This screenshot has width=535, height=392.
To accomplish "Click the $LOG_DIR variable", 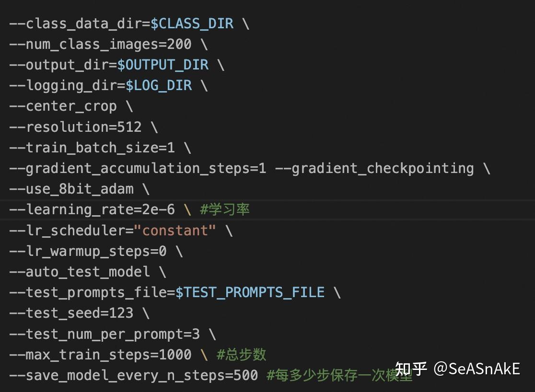I will tap(158, 85).
